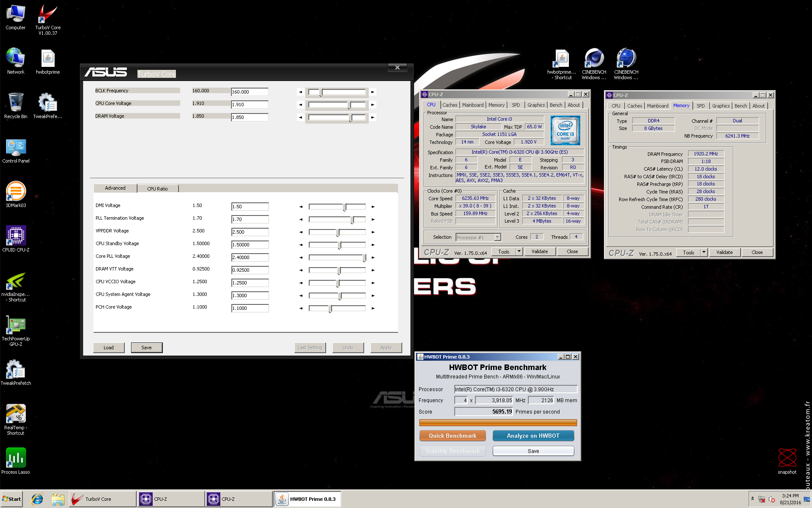Open the snapshot desktop icon
812x508 pixels.
pos(787,461)
